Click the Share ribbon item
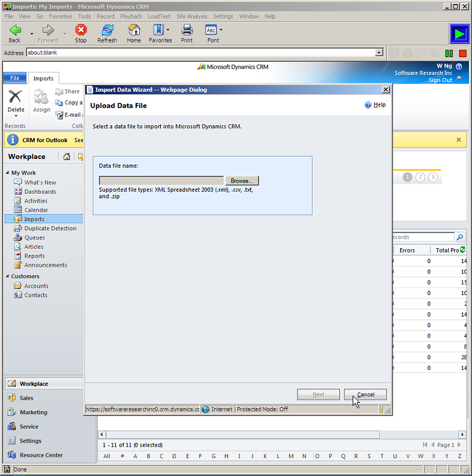Viewport: 472px width, 476px height. [68, 91]
